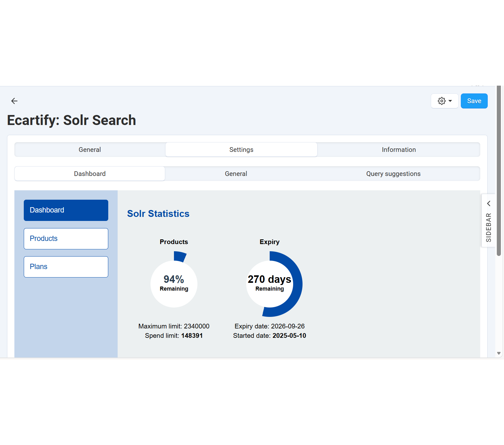Expand the sidebar using the chevron arrow
Viewport: 504px width, 445px height.
pos(488,203)
